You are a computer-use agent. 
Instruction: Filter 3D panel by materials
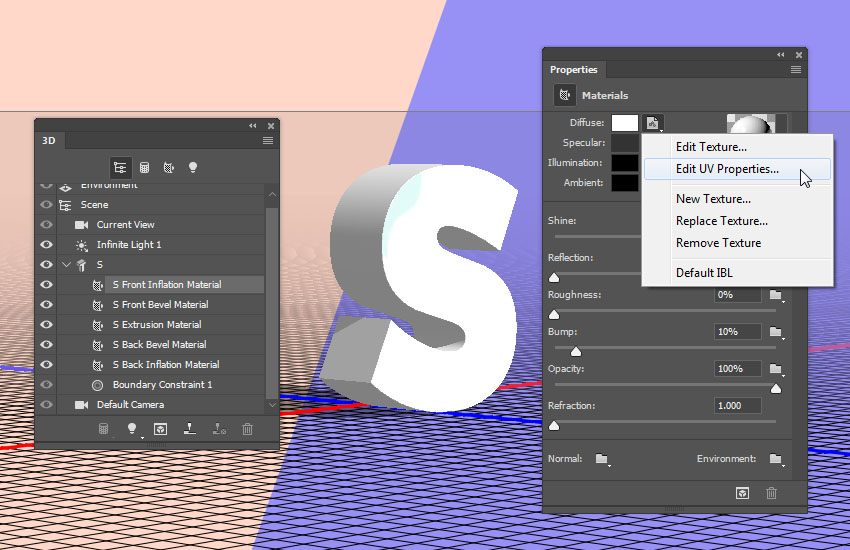coord(168,167)
